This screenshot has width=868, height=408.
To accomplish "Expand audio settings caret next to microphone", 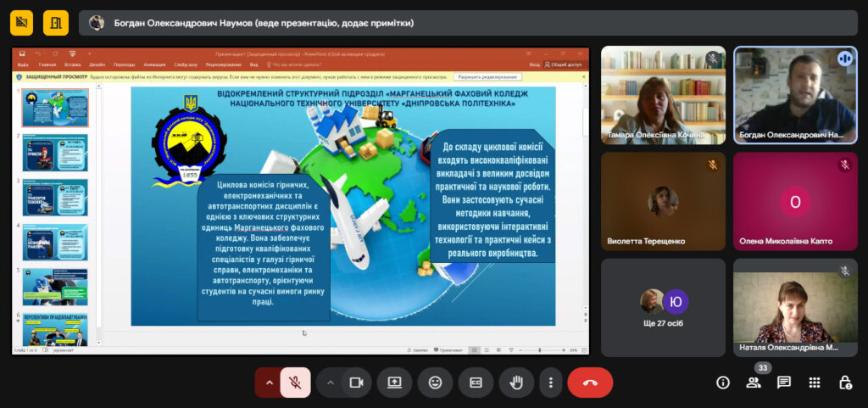I will tap(269, 383).
